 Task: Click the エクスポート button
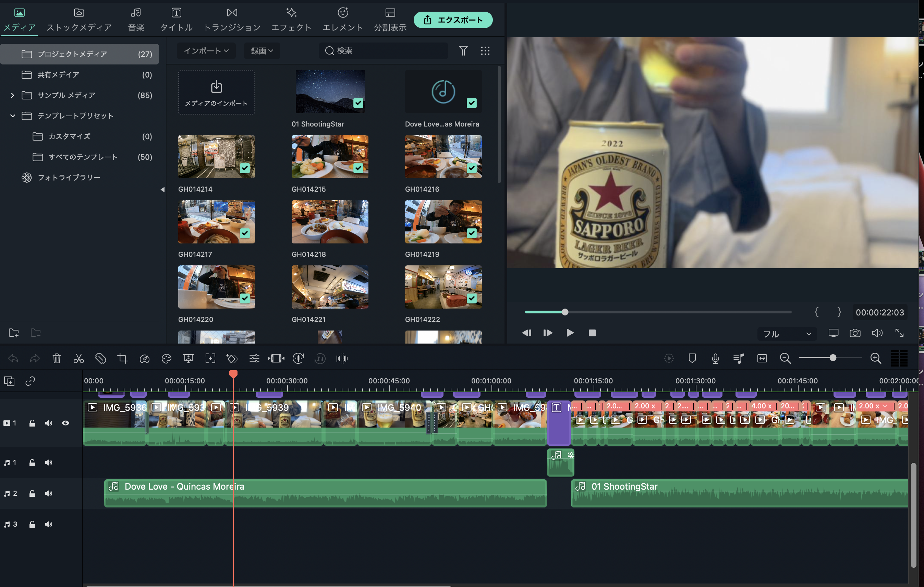pos(453,20)
